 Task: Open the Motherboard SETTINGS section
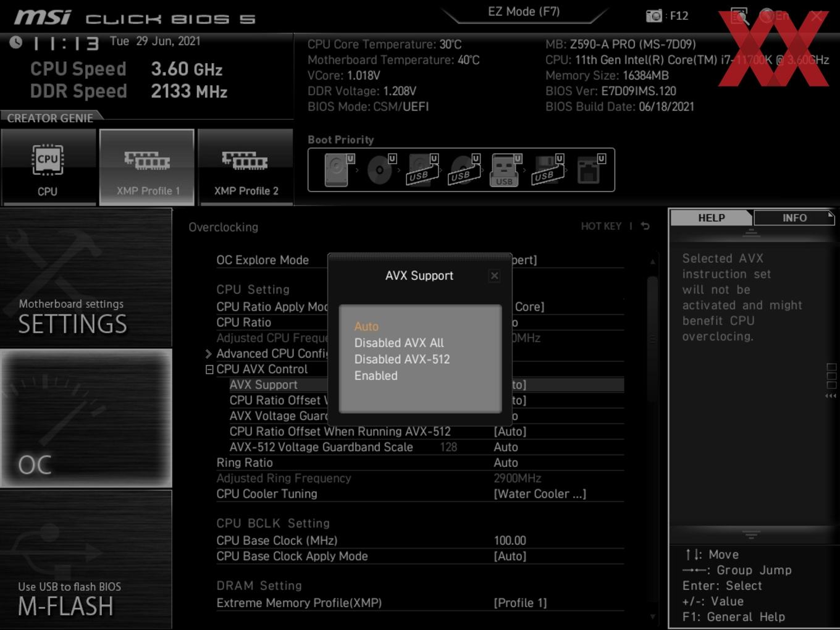[x=86, y=278]
